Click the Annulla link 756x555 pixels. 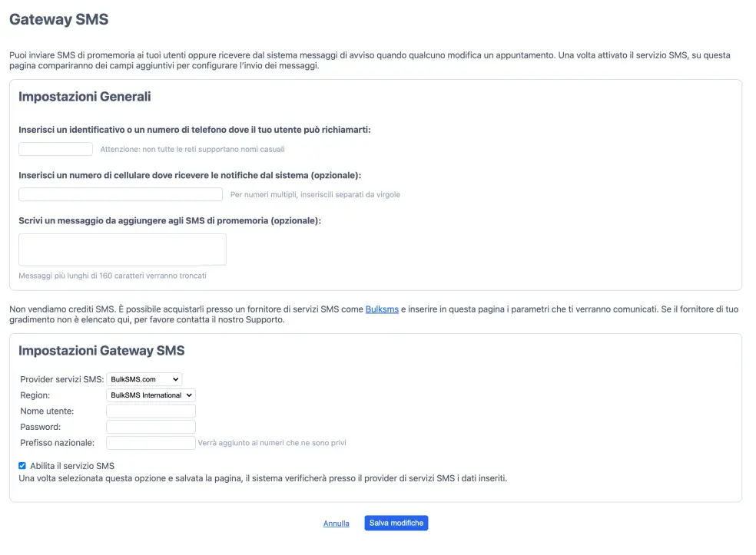[336, 524]
